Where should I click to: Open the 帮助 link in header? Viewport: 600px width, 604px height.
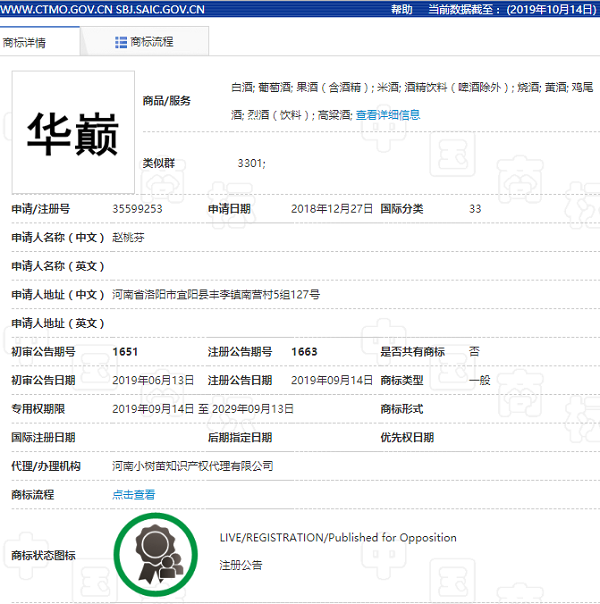click(402, 9)
